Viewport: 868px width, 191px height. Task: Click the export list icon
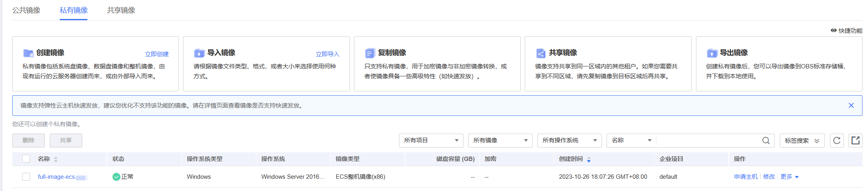pos(855,140)
